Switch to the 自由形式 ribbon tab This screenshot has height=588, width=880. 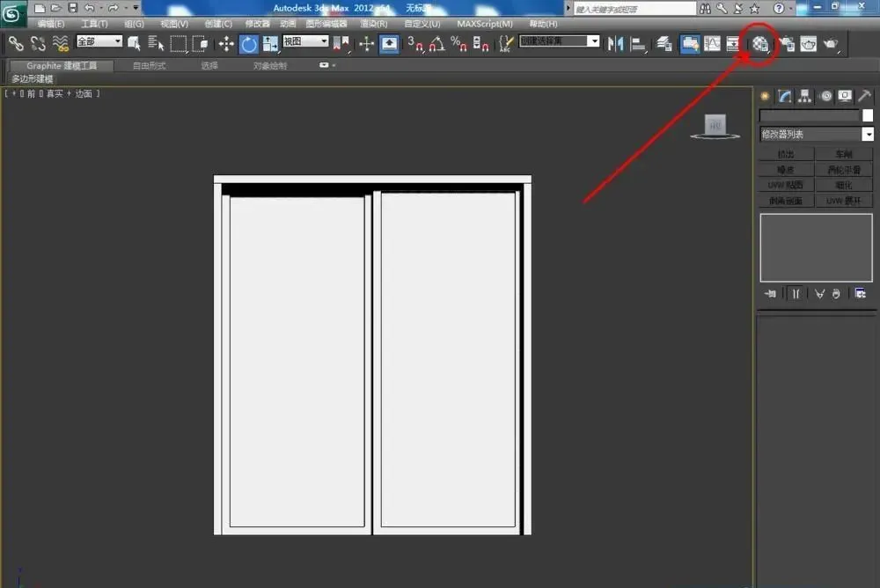(149, 66)
